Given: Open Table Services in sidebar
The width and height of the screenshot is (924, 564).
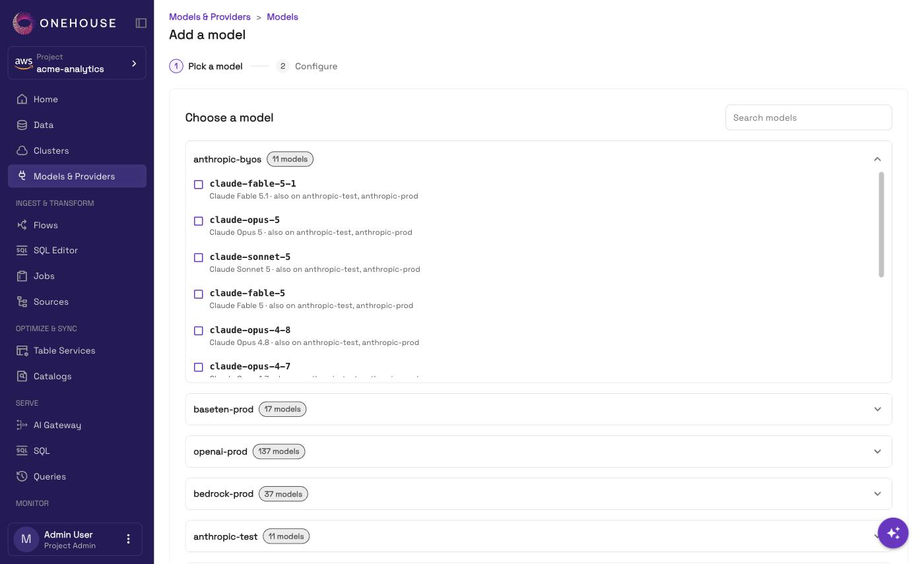Looking at the screenshot, I should pyautogui.click(x=77, y=350).
